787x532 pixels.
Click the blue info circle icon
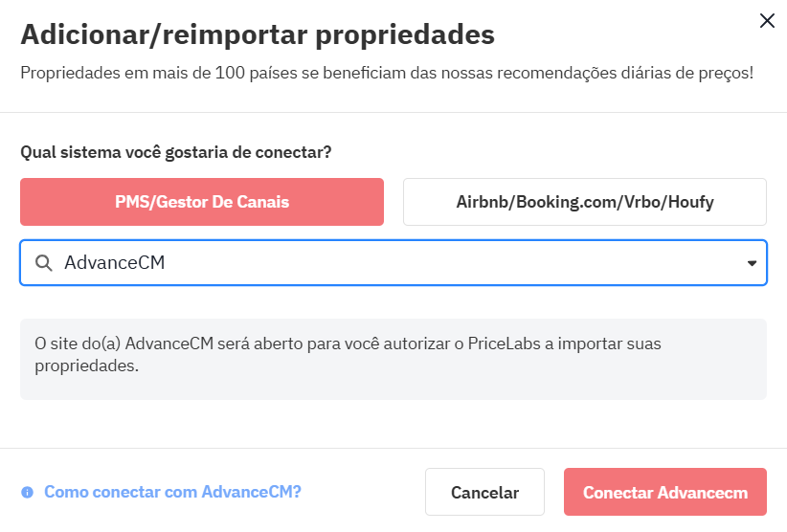pos(27,492)
